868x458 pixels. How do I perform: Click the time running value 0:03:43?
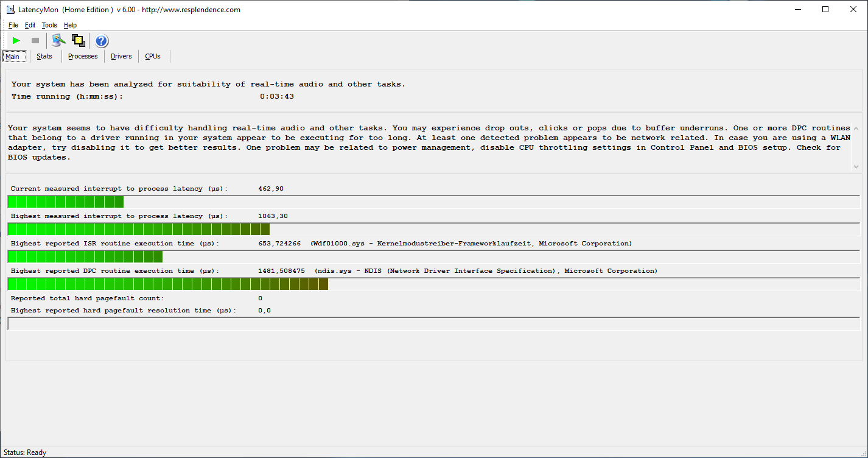coord(277,96)
